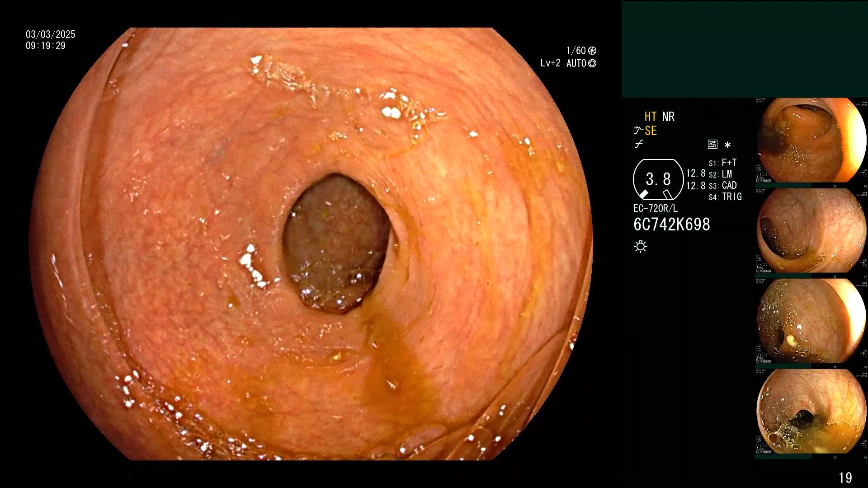Click the time 09:19:29
This screenshot has height=488, width=868.
click(x=46, y=46)
